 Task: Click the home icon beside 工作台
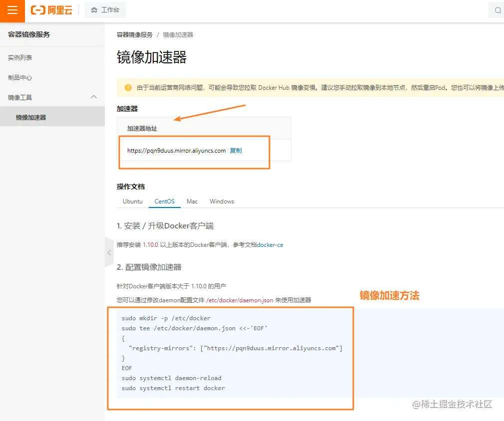[x=94, y=10]
